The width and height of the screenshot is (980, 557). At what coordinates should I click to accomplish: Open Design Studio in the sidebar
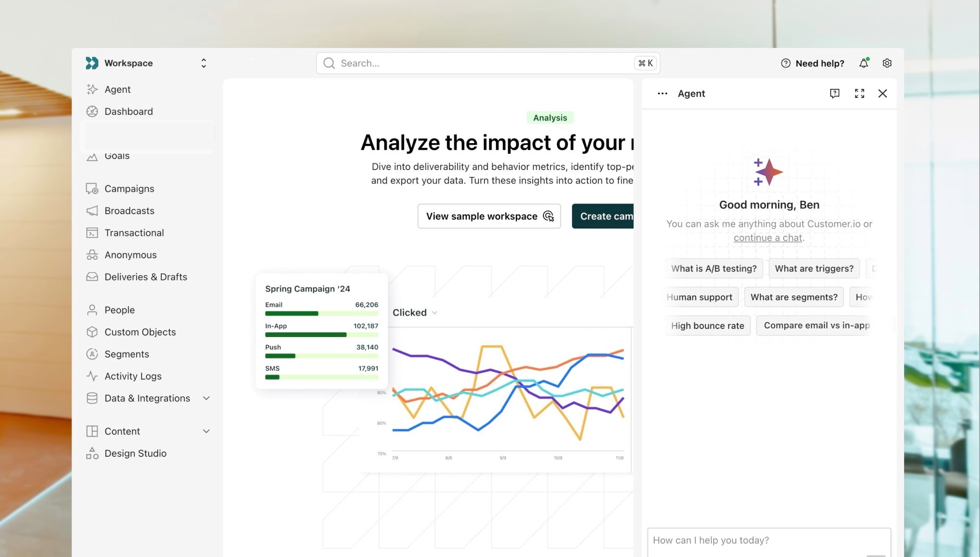coord(135,453)
